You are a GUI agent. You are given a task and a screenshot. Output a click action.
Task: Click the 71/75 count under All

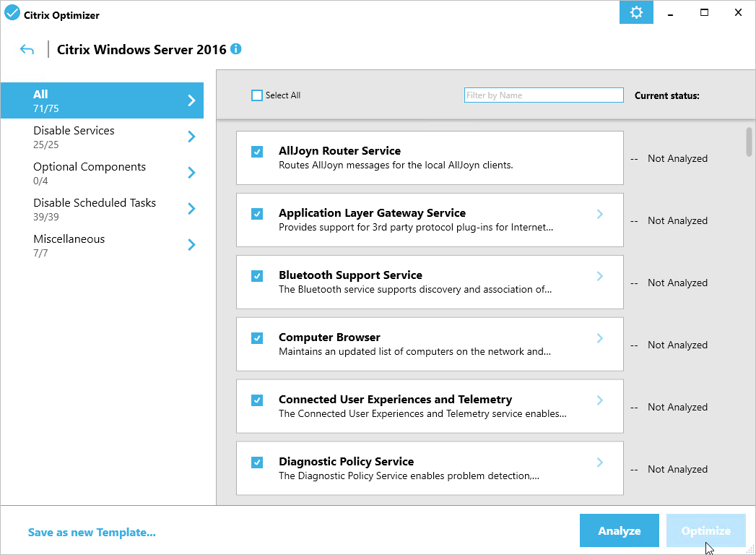click(x=45, y=108)
